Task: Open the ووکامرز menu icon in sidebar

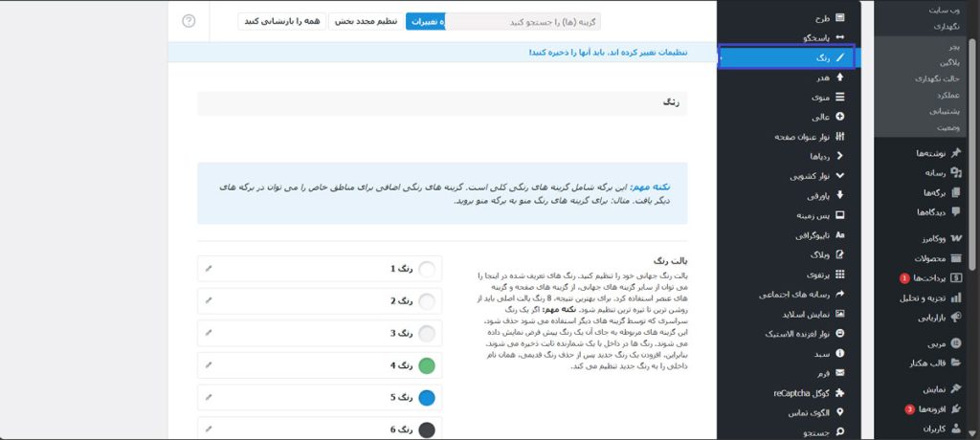Action: [x=955, y=236]
